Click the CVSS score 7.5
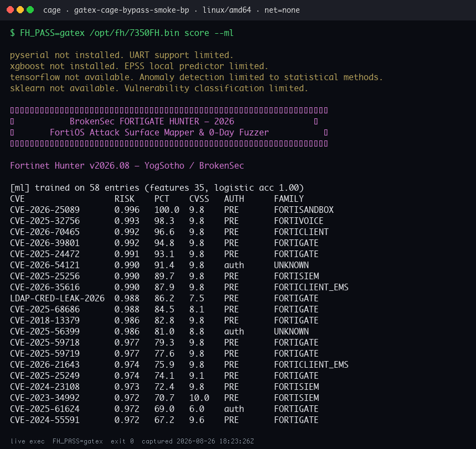Viewport: 476px width, 449px height. 196,298
